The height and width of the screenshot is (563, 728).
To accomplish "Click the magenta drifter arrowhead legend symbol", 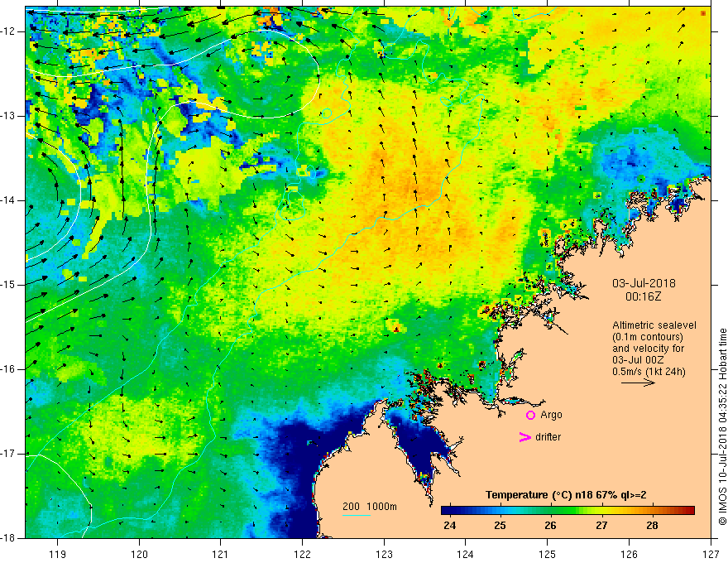I will tap(524, 437).
